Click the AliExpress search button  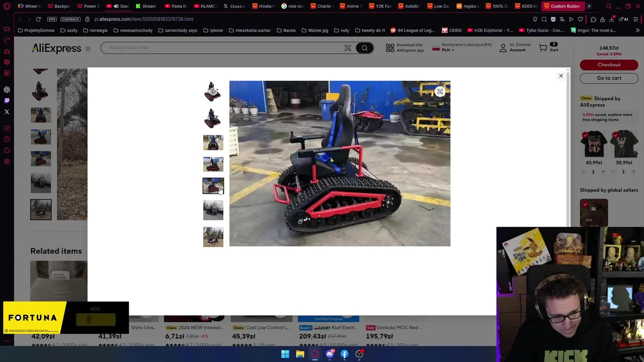[x=364, y=48]
